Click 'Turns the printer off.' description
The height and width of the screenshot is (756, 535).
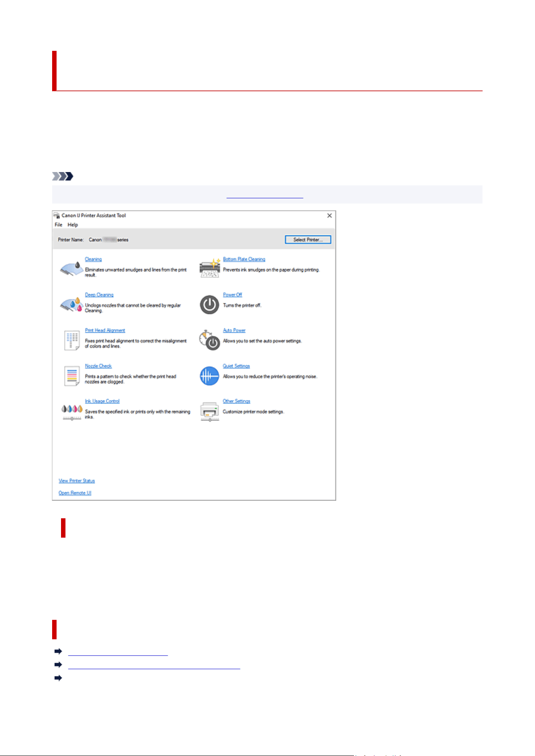242,305
